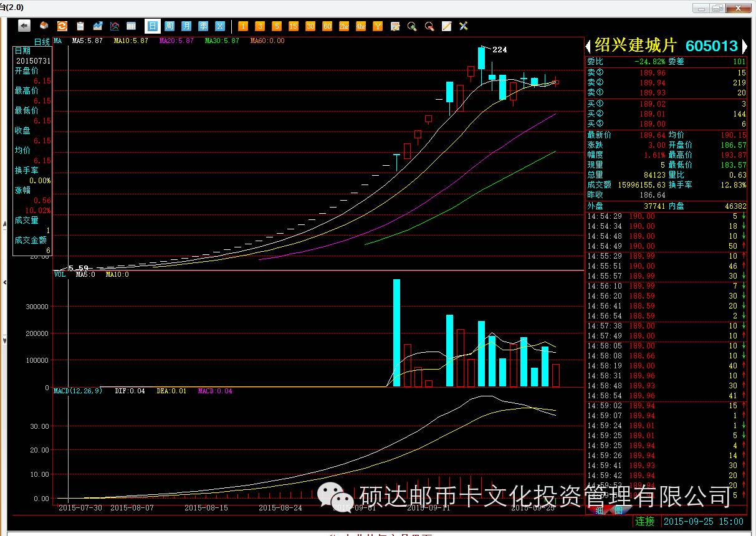This screenshot has height=536, width=756.
Task: Select the 1-minute period icon
Action: (x=243, y=26)
